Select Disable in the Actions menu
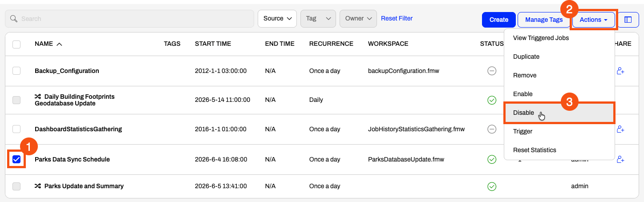This screenshot has width=644, height=202. coord(559,113)
